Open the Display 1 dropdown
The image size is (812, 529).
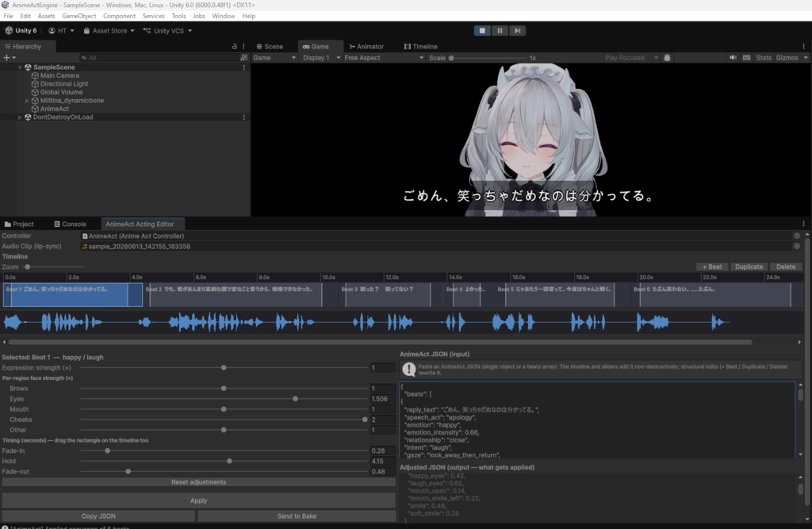click(x=321, y=58)
